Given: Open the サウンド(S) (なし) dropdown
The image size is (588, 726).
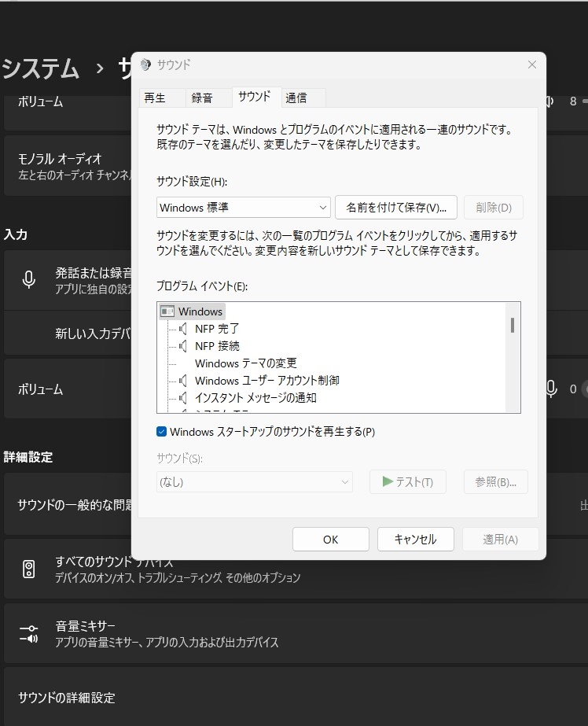Looking at the screenshot, I should pyautogui.click(x=255, y=482).
